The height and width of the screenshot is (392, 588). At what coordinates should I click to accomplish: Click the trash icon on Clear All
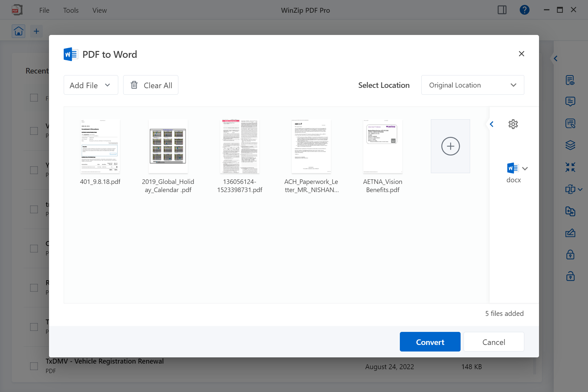134,85
